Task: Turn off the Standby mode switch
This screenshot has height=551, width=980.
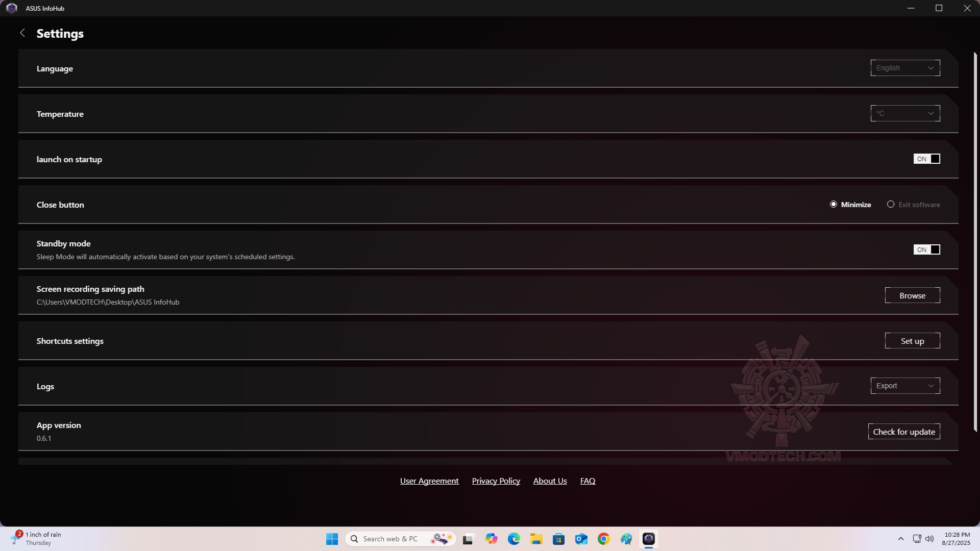Action: coord(926,250)
